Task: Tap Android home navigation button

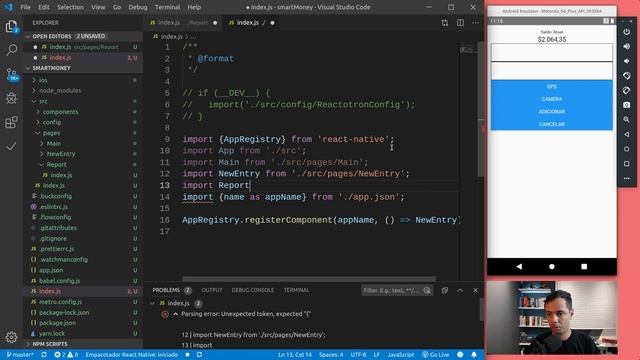Action: tap(551, 267)
